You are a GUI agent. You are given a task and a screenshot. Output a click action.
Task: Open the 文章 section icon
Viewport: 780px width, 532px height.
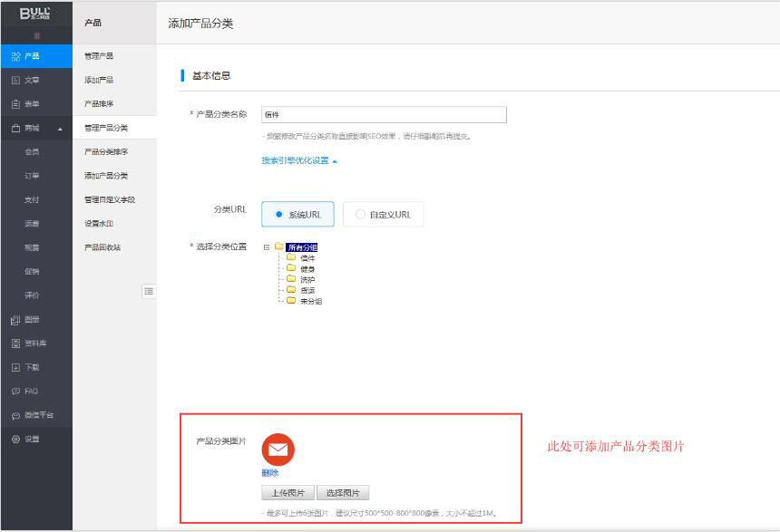pos(15,80)
